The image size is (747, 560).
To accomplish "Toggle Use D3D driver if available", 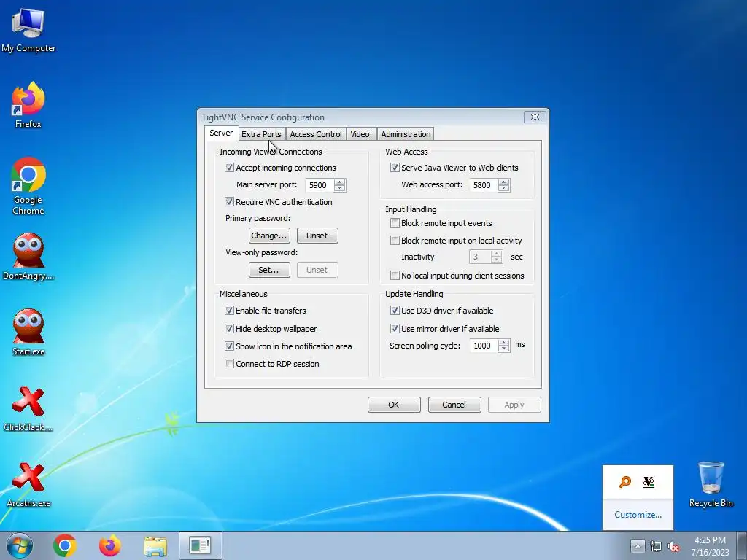I will coord(395,311).
